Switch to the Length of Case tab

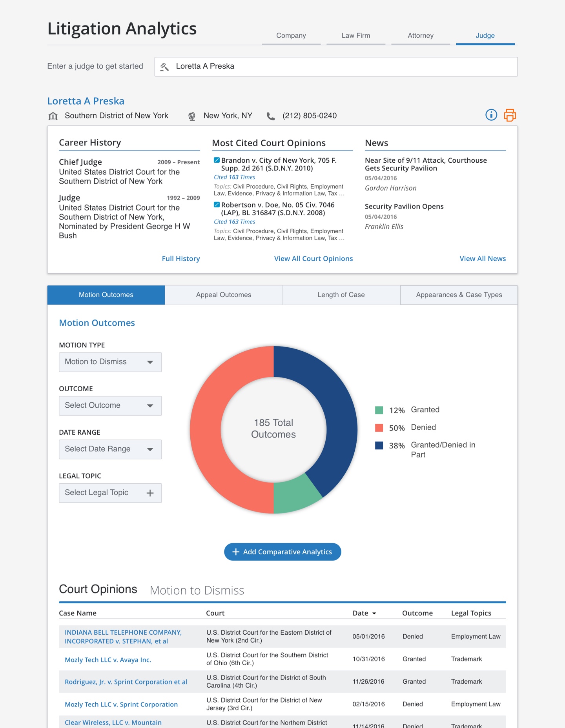(x=341, y=295)
